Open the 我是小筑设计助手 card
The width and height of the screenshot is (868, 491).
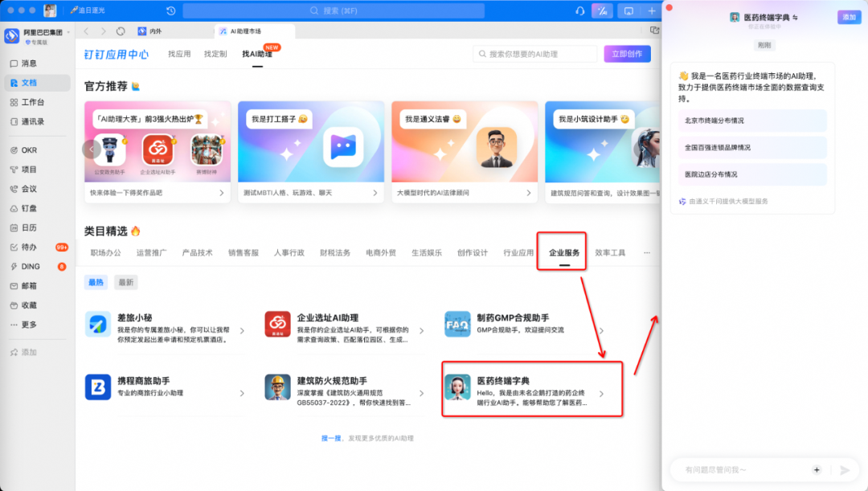pyautogui.click(x=603, y=152)
